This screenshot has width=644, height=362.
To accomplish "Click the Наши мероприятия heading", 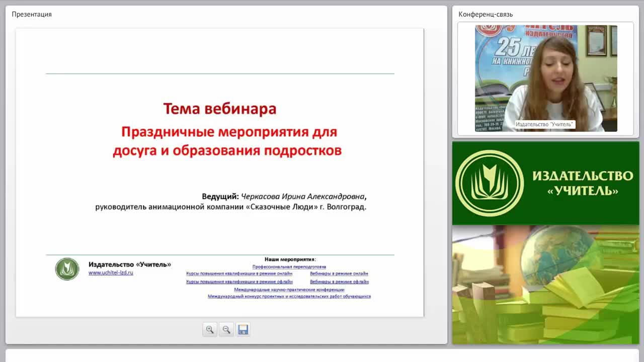I will pyautogui.click(x=290, y=259).
